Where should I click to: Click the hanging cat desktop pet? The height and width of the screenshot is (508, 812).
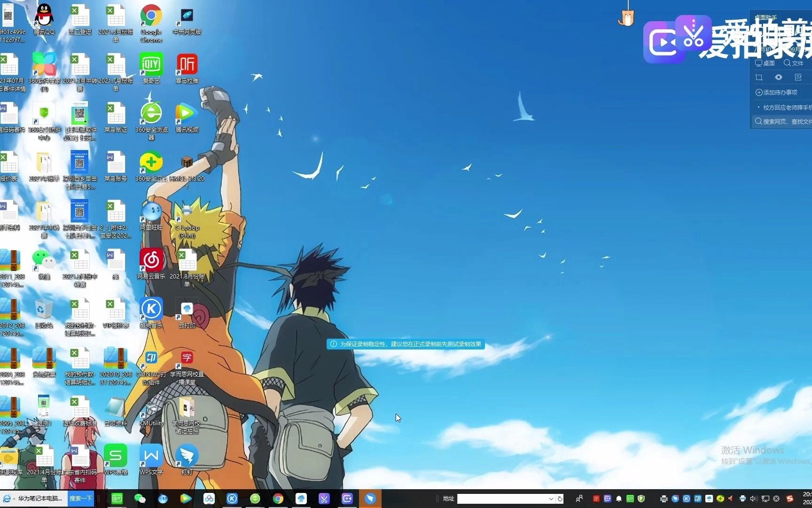click(x=626, y=18)
